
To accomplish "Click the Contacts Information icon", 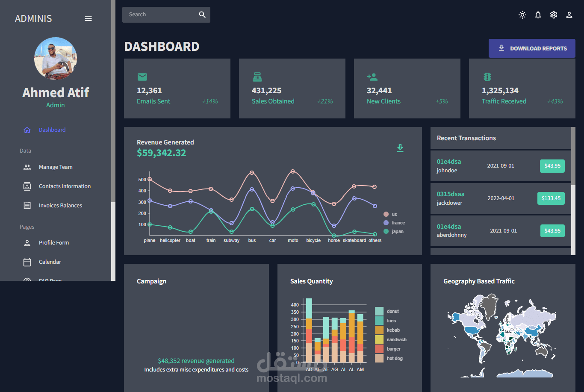I will pos(27,186).
